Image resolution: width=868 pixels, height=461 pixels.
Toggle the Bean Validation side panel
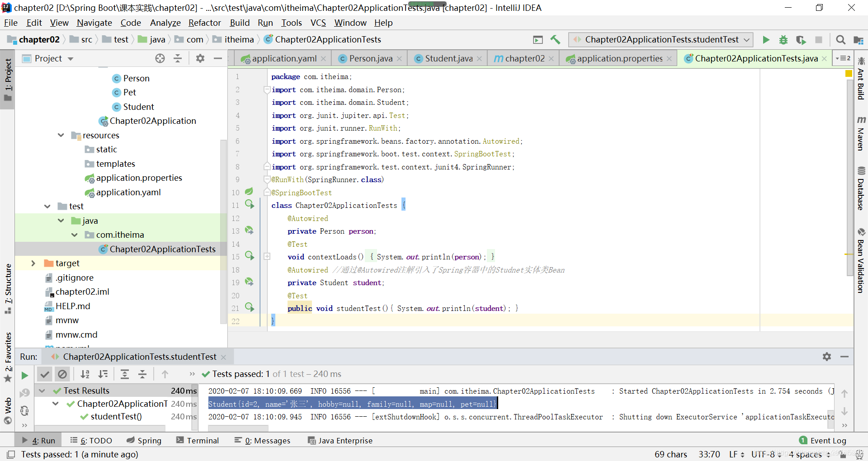(861, 260)
